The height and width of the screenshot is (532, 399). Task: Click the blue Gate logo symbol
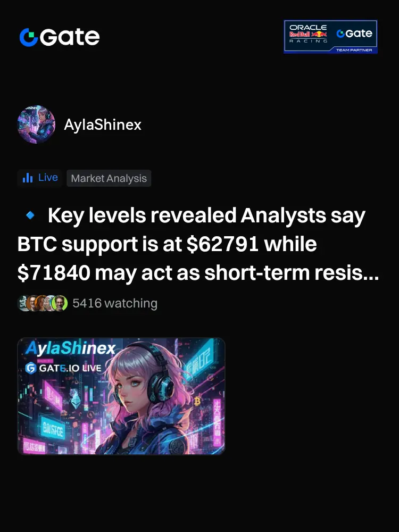[x=29, y=37]
